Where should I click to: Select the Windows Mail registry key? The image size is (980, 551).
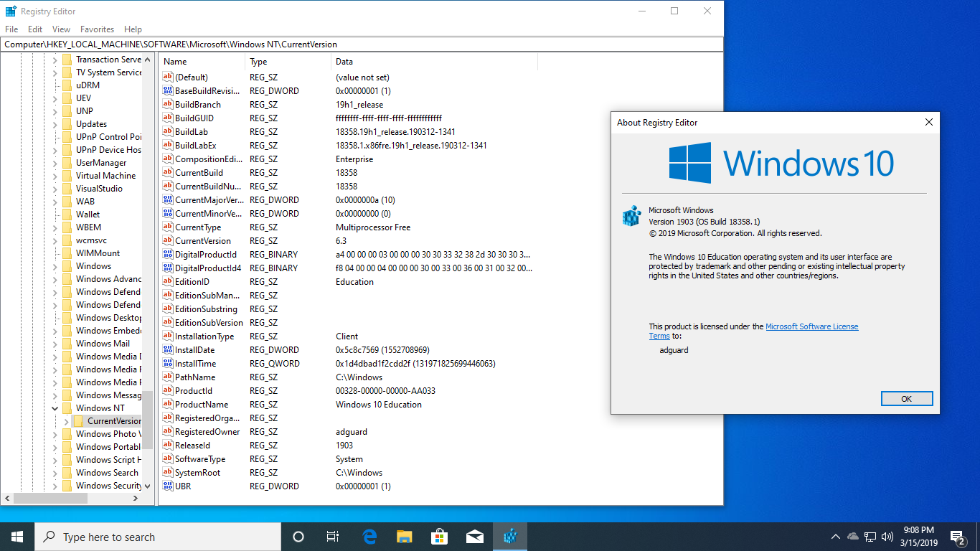click(x=103, y=344)
